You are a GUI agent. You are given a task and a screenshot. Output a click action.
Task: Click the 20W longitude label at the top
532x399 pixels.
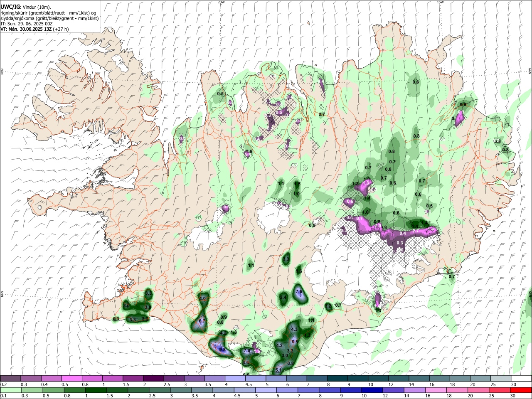point(221,2)
